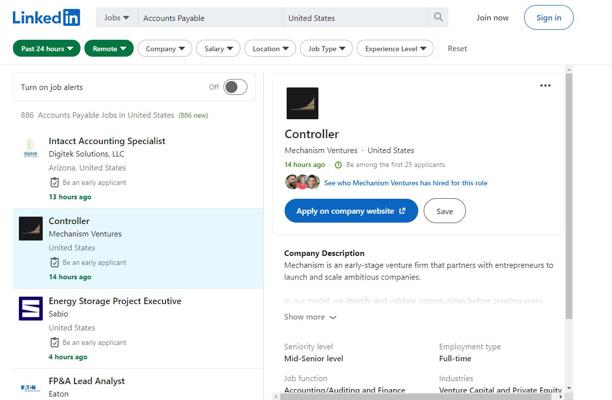The height and width of the screenshot is (400, 612).
Task: Expand the Job Type filter
Action: click(326, 49)
